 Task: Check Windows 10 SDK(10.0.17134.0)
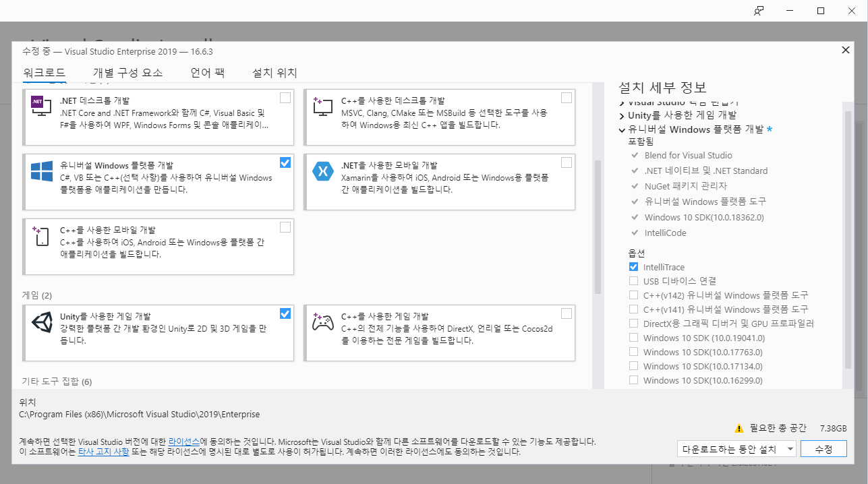click(633, 366)
